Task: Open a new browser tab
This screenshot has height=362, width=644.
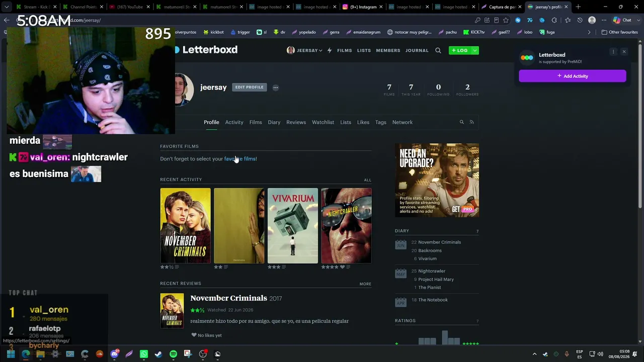Action: (x=578, y=7)
